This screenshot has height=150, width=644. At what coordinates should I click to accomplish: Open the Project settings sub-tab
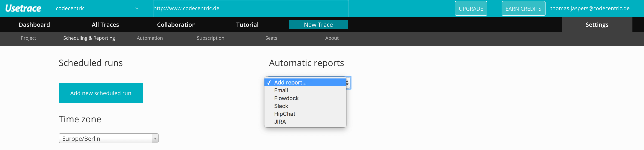coord(28,38)
